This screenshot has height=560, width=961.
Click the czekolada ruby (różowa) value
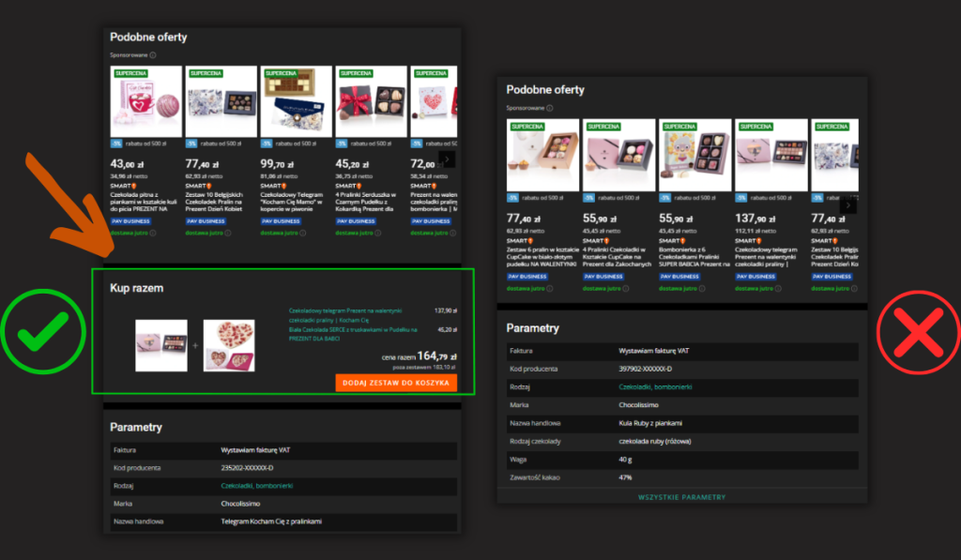[654, 441]
